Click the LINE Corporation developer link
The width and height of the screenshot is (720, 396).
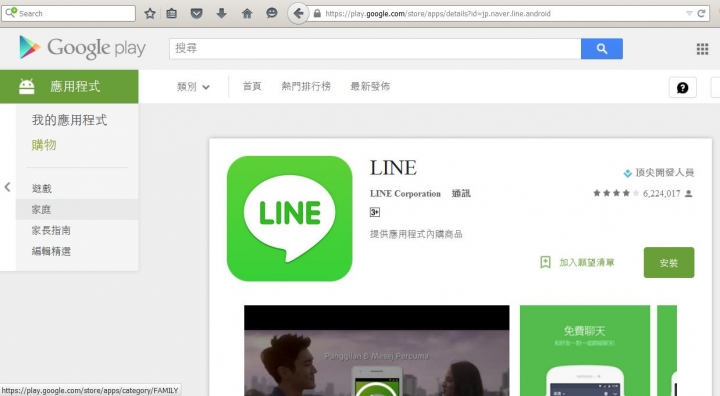coord(405,193)
